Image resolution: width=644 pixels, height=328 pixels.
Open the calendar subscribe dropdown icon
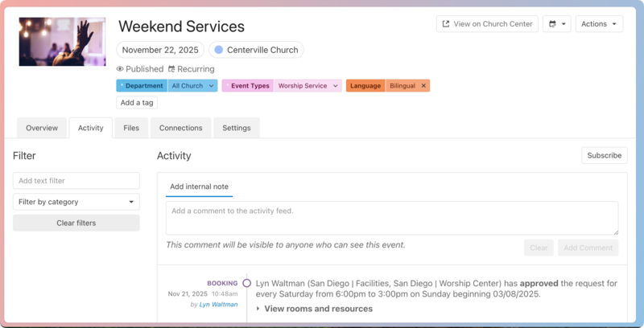coord(556,24)
